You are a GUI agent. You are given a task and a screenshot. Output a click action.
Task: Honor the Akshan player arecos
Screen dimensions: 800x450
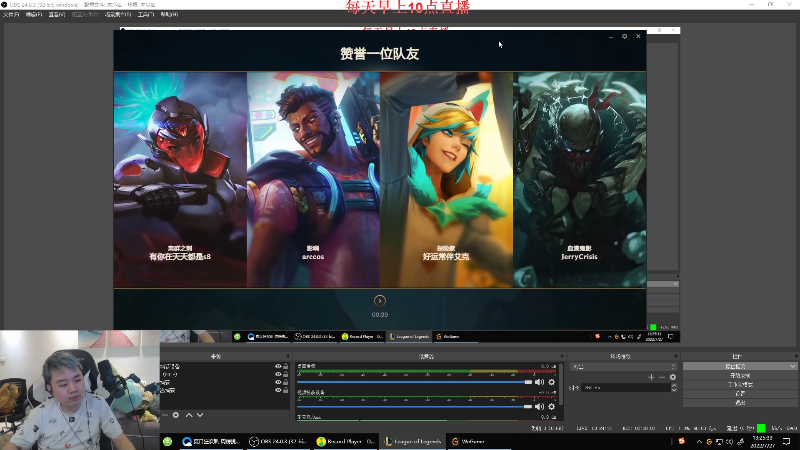[313, 180]
